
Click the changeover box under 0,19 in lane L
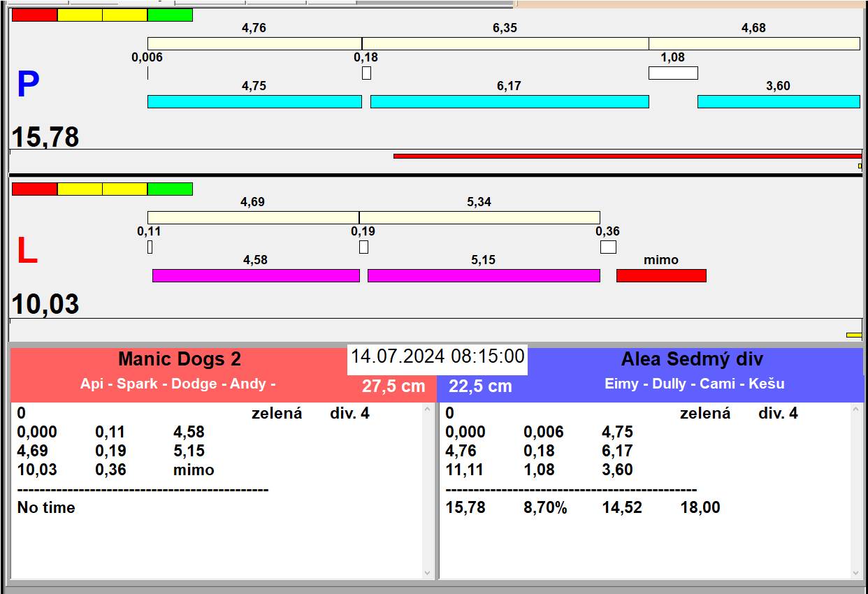[x=363, y=247]
